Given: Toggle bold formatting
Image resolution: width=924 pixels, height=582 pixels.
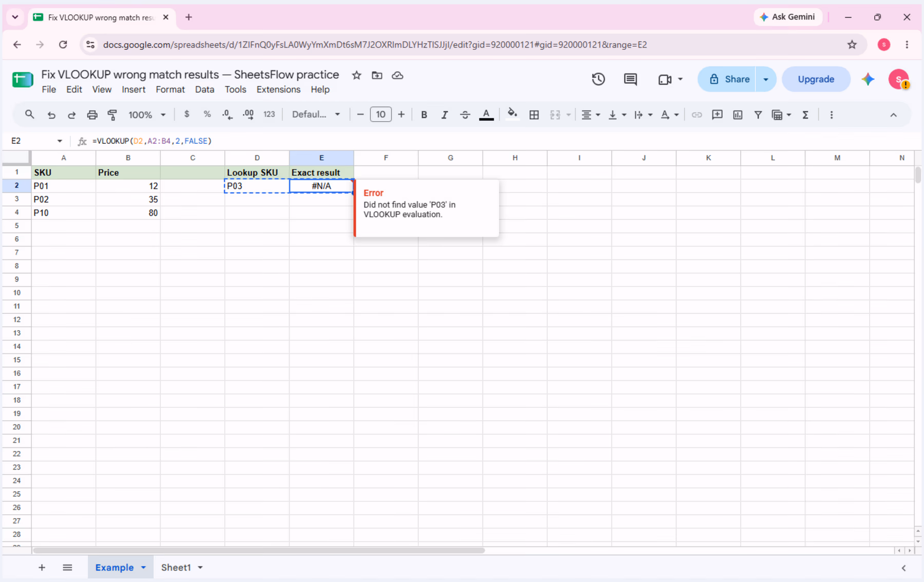Looking at the screenshot, I should [424, 115].
